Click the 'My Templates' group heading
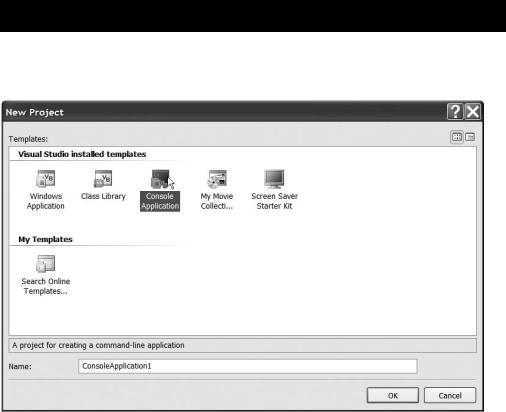506x412 pixels. (x=45, y=239)
